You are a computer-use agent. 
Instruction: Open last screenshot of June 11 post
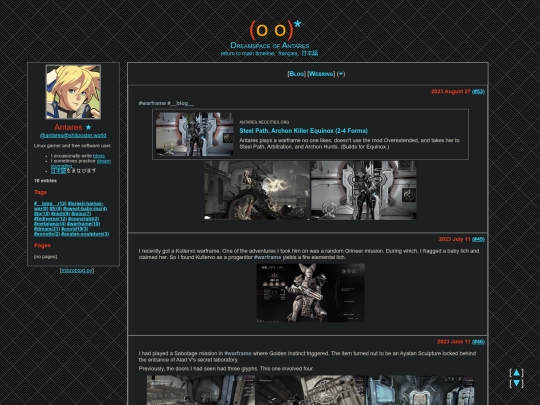(x=420, y=390)
